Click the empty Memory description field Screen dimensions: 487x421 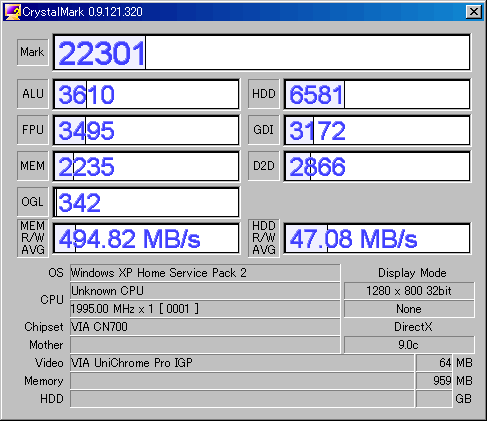pyautogui.click(x=242, y=381)
